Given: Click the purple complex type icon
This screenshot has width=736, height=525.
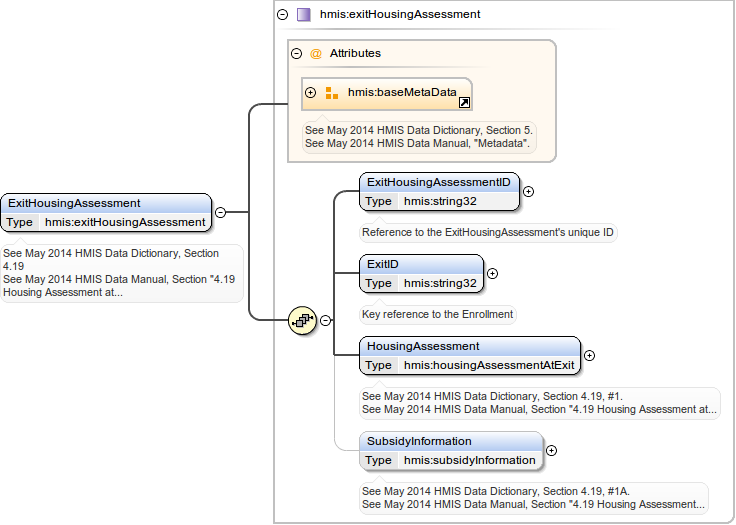Looking at the screenshot, I should 303,15.
